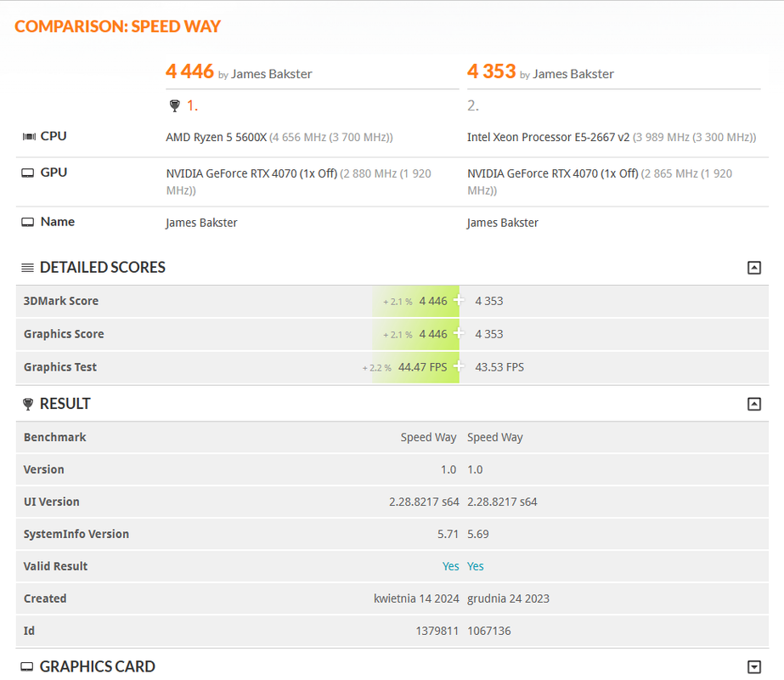The height and width of the screenshot is (680, 784).
Task: Click AMD Ryzen 5 5600X CPU text
Action: pyautogui.click(x=217, y=137)
